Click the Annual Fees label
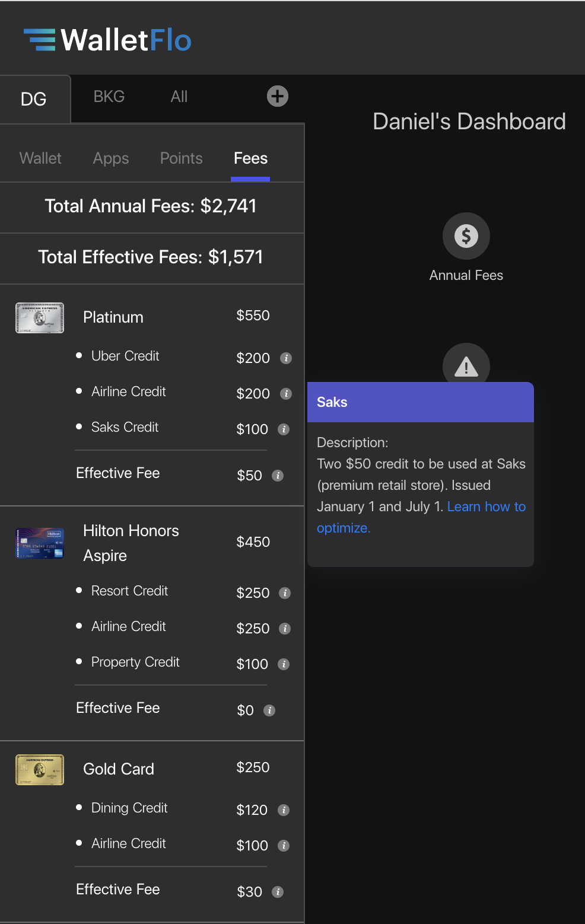Viewport: 585px width, 924px height. (x=466, y=275)
